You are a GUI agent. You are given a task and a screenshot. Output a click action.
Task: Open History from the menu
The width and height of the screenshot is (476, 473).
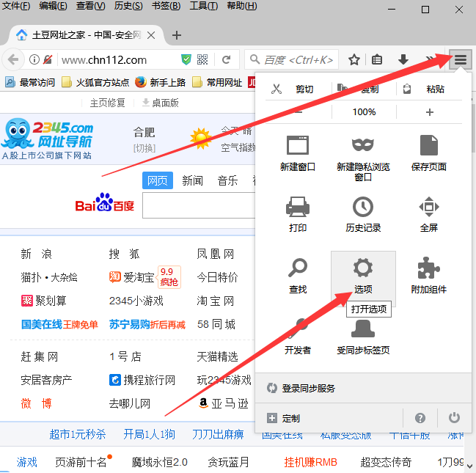point(363,214)
